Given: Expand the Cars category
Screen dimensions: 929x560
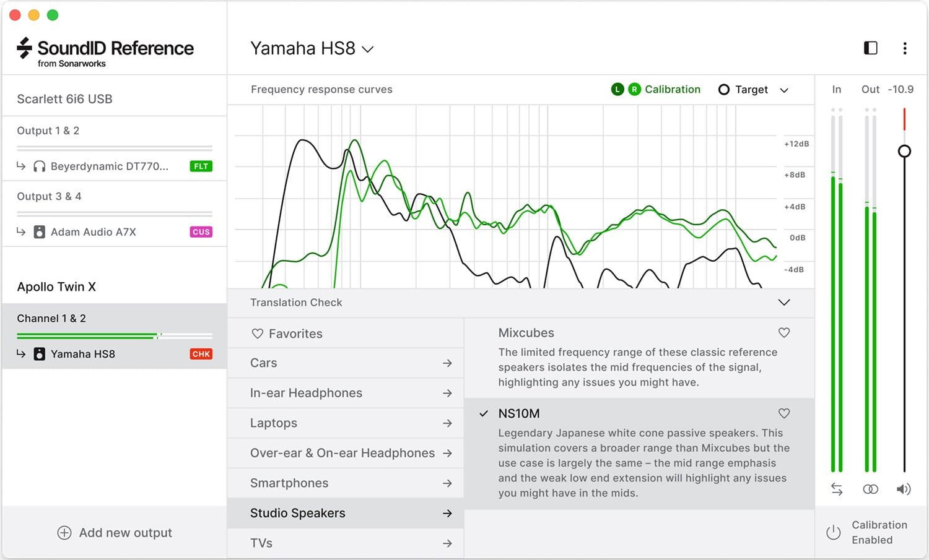Looking at the screenshot, I should (x=346, y=363).
